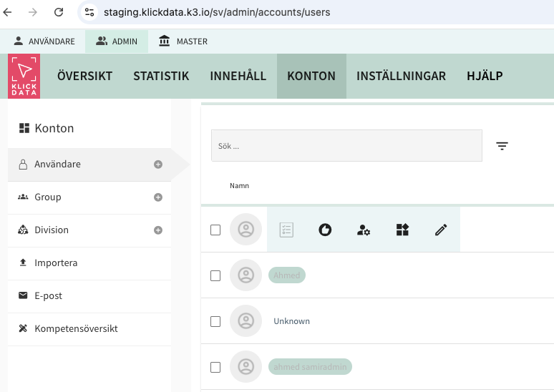Click the checklist icon in user row
Viewport: 554px width, 392px height.
pyautogui.click(x=286, y=230)
